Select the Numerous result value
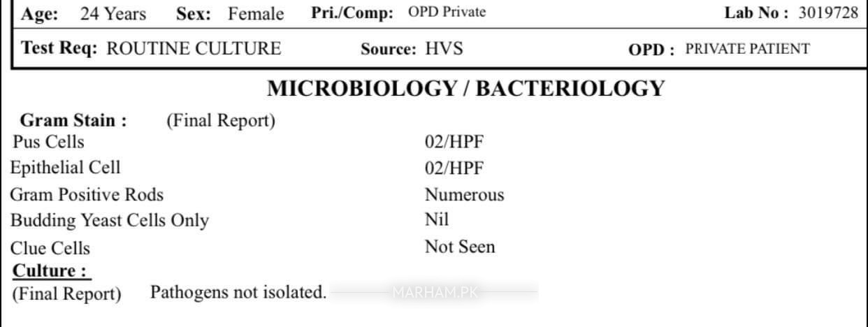The width and height of the screenshot is (868, 327). (x=464, y=194)
